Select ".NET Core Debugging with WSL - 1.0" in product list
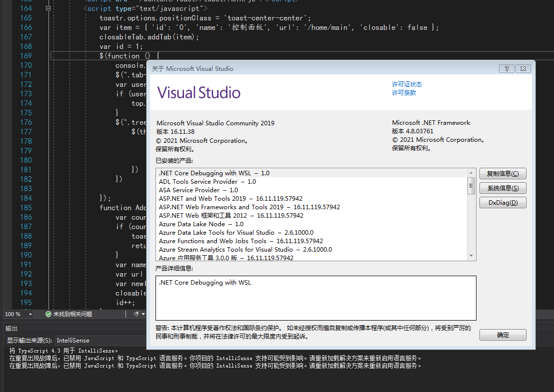This screenshot has height=392, width=554. click(x=311, y=173)
